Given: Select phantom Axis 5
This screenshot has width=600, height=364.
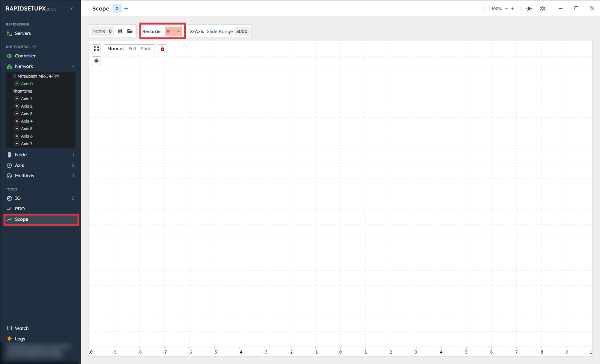Looking at the screenshot, I should [x=27, y=129].
